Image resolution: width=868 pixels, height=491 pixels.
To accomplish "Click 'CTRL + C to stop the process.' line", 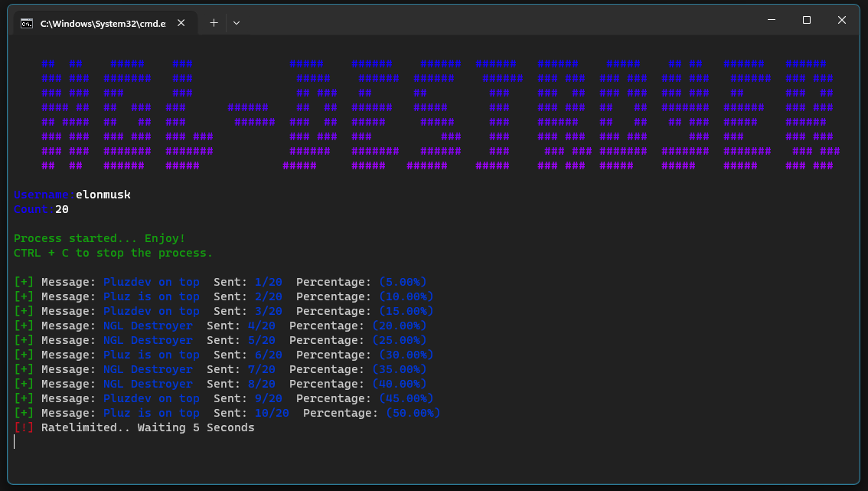I will [x=113, y=253].
